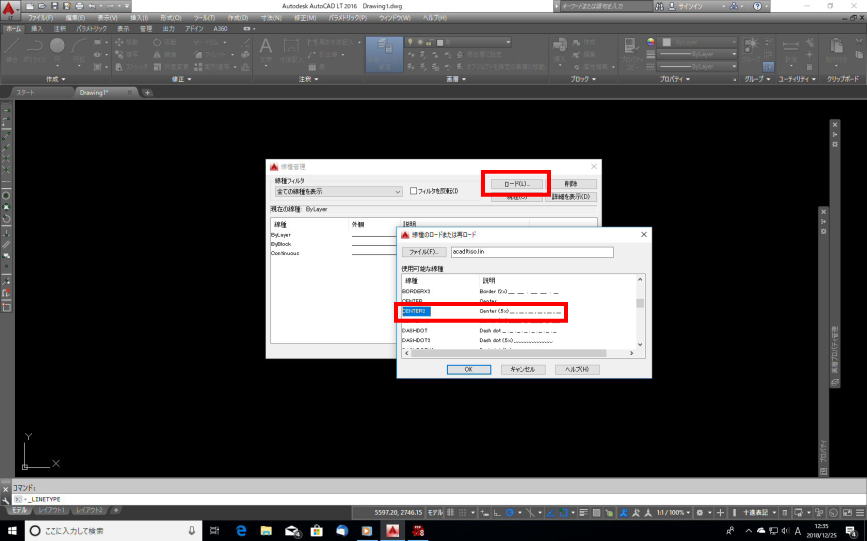Viewport: 867px width, 541px height.
Task: Expand the ブロック ribbon panel
Action: pyautogui.click(x=583, y=79)
